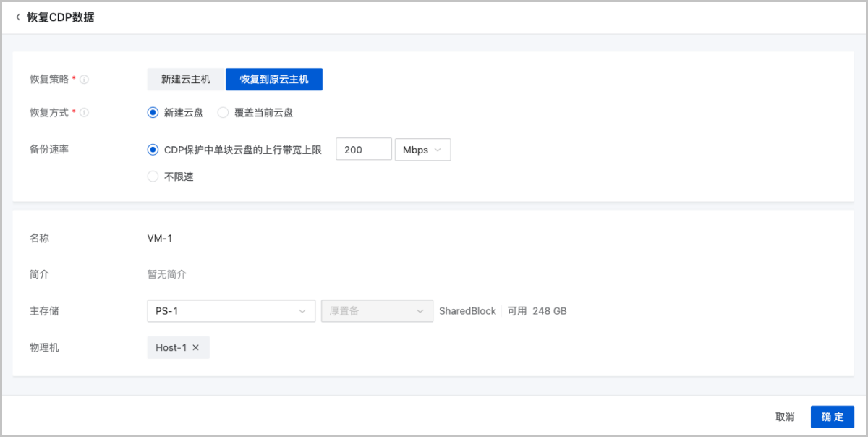Remove Host-1 tag using its X icon
The image size is (868, 437).
point(196,348)
